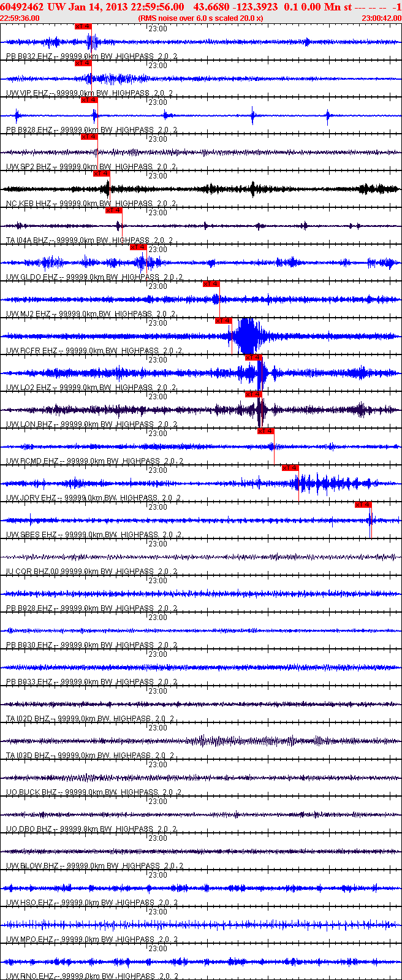Select the red pick marker on UW.PCMD trace
Viewport: 402px width, 980px height.
[x=265, y=431]
